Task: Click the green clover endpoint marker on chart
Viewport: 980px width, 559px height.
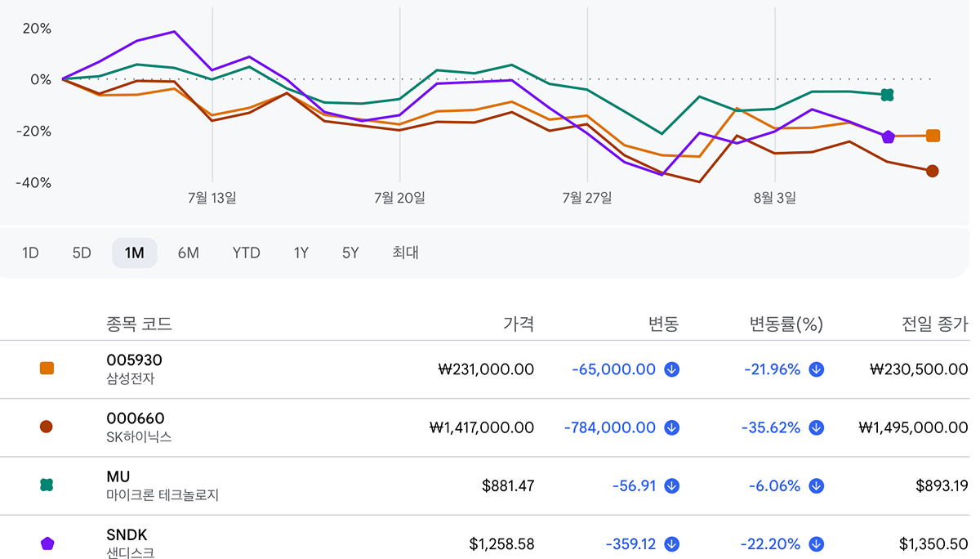Action: coord(887,95)
